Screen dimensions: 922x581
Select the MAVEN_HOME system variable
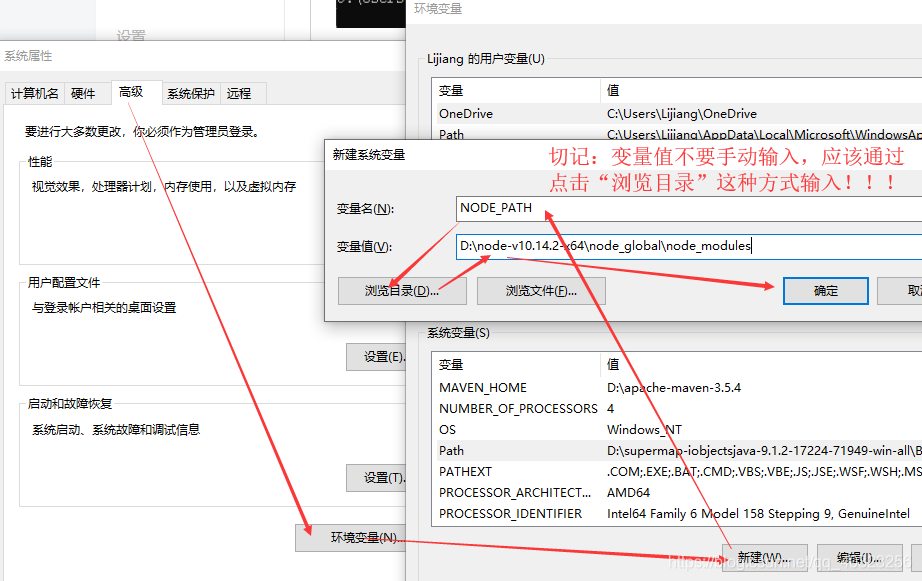point(677,388)
